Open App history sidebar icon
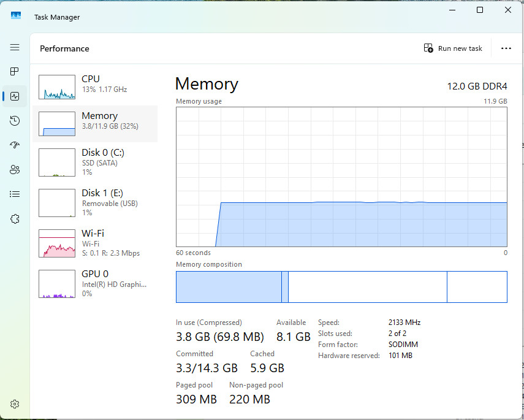Screen dimensions: 524x420 coord(15,121)
